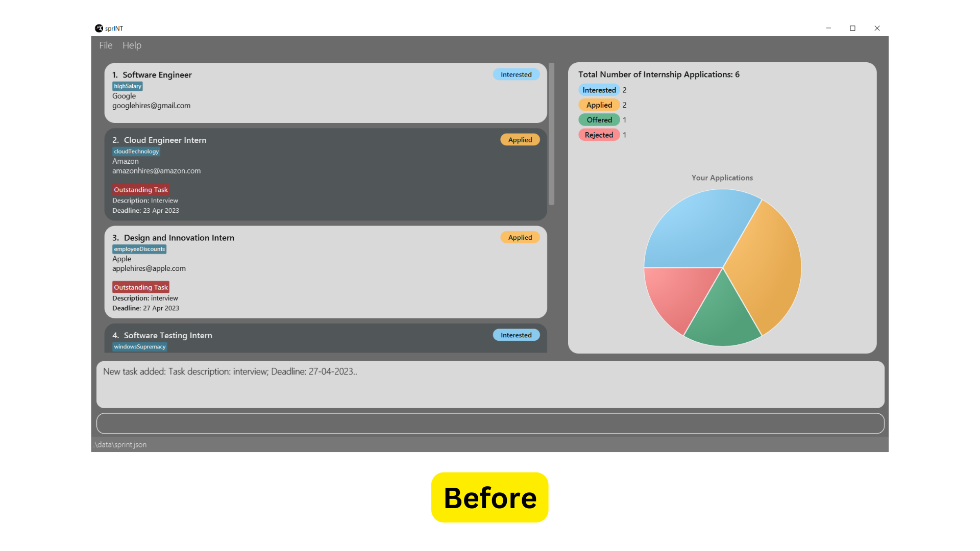Click the Interested status badge on Software Testing Intern

point(516,335)
